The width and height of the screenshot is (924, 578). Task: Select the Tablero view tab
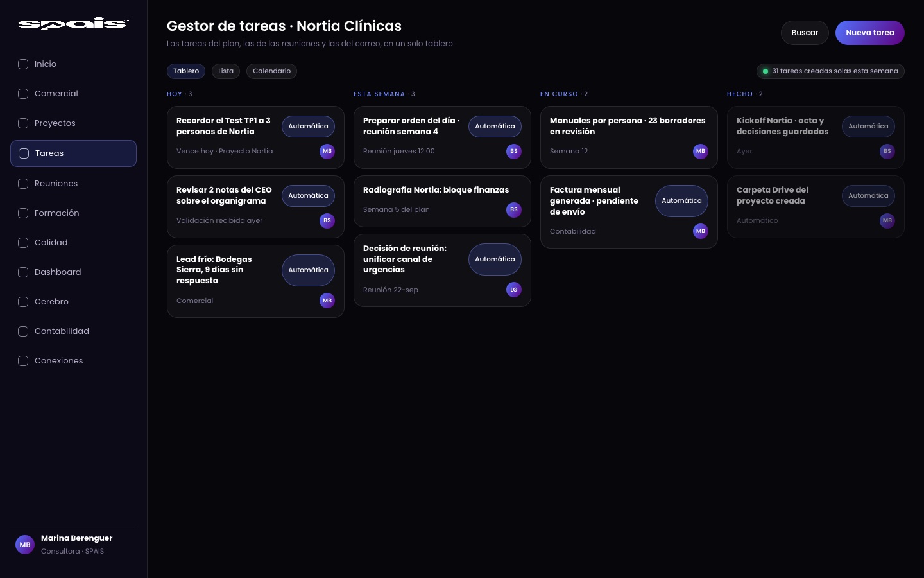[186, 71]
